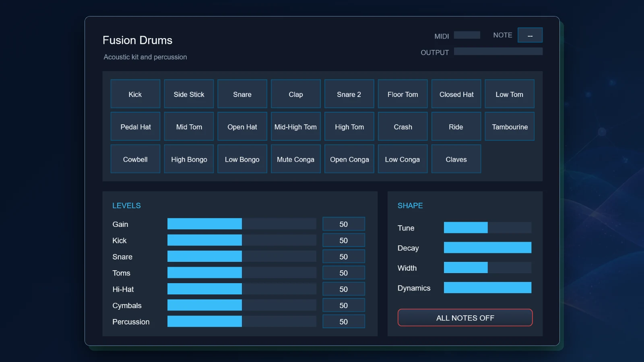Click the Decay shape slider
This screenshot has height=362, width=644.
point(487,247)
